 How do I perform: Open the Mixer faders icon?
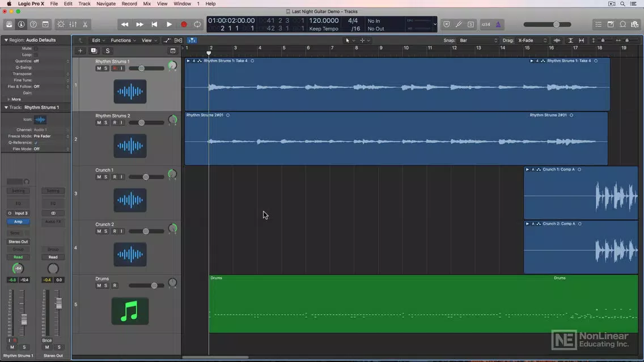click(73, 24)
